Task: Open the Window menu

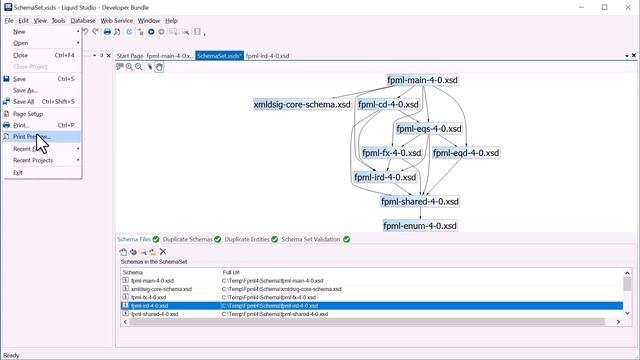Action: [149, 20]
